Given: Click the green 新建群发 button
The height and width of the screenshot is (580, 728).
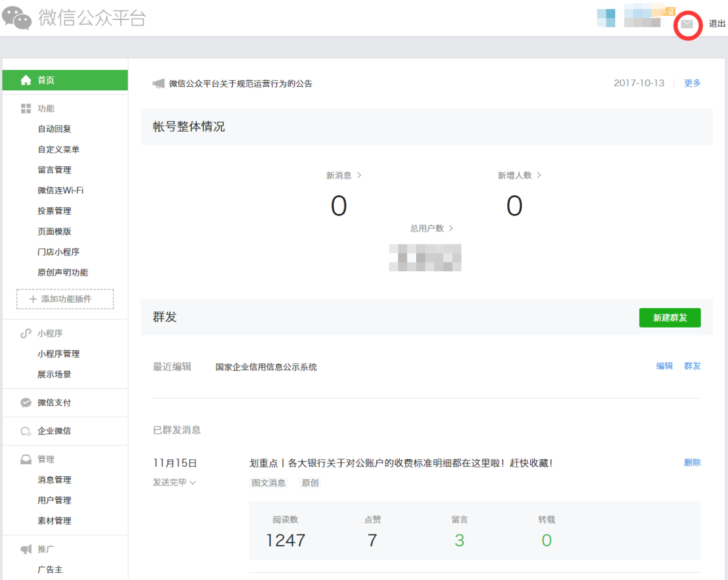Looking at the screenshot, I should click(x=670, y=318).
